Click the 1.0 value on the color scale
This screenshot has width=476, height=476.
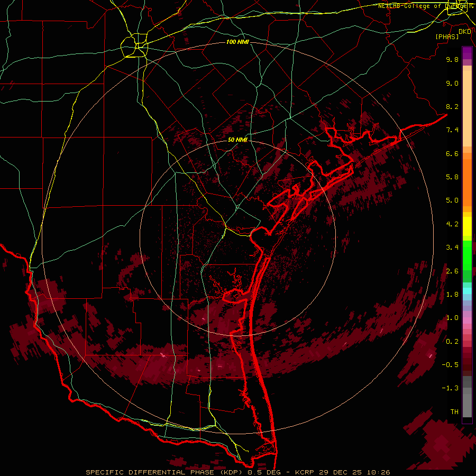click(452, 318)
